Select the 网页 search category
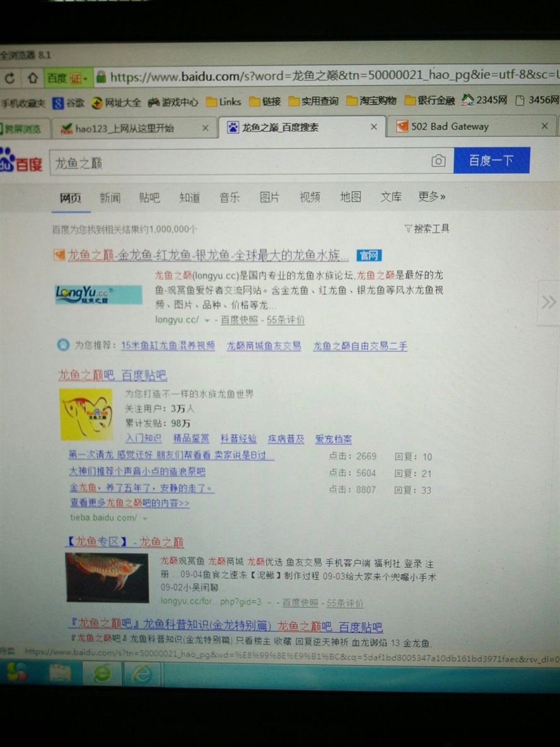Viewport: 560px width, 747px height. (x=71, y=198)
